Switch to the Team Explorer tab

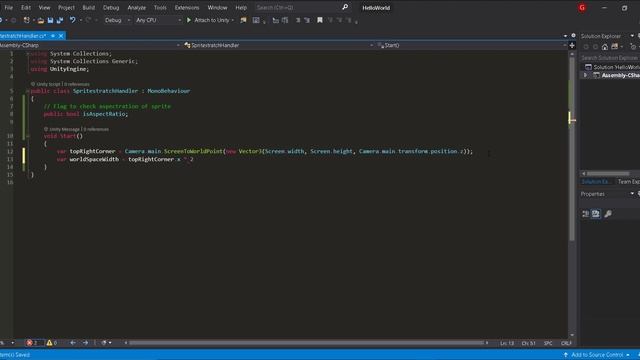pyautogui.click(x=628, y=182)
